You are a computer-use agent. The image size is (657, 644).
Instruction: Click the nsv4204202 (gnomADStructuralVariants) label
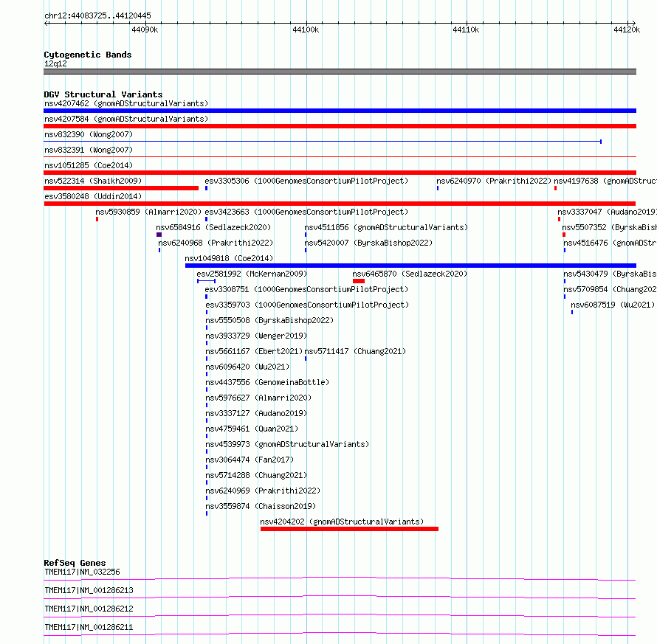pyautogui.click(x=342, y=522)
